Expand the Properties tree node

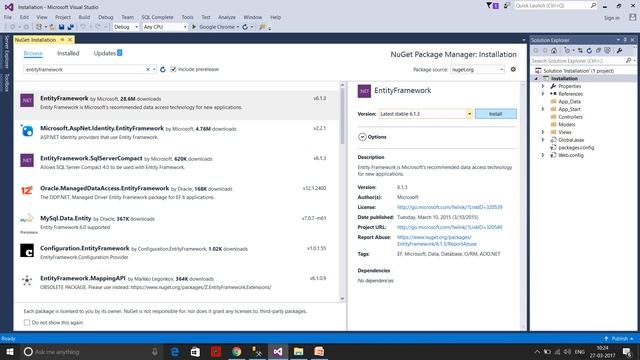543,86
